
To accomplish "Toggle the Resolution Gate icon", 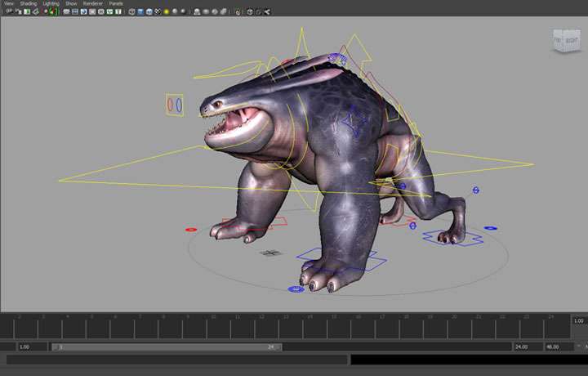I will click(x=83, y=11).
